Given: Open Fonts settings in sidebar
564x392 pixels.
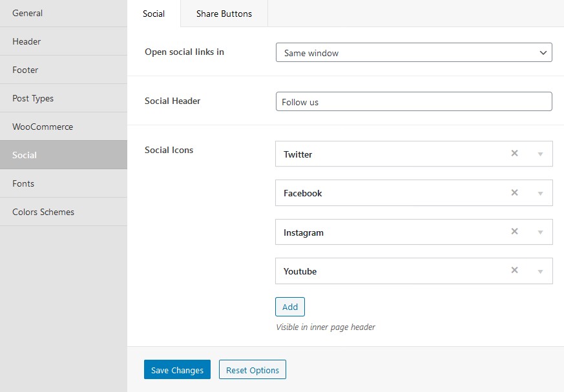Looking at the screenshot, I should click(63, 183).
